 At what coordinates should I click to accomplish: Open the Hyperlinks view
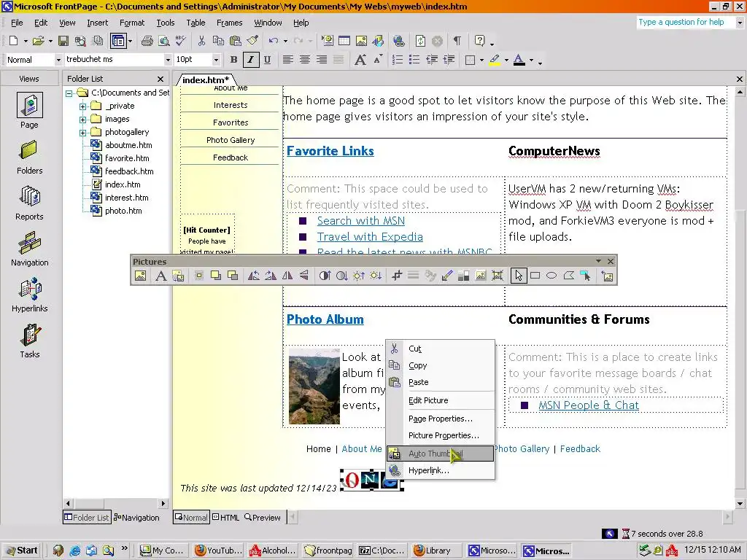[x=29, y=295]
